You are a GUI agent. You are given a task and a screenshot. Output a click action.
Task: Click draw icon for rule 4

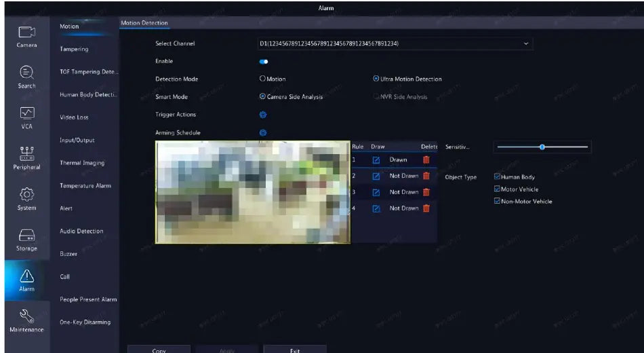click(376, 208)
